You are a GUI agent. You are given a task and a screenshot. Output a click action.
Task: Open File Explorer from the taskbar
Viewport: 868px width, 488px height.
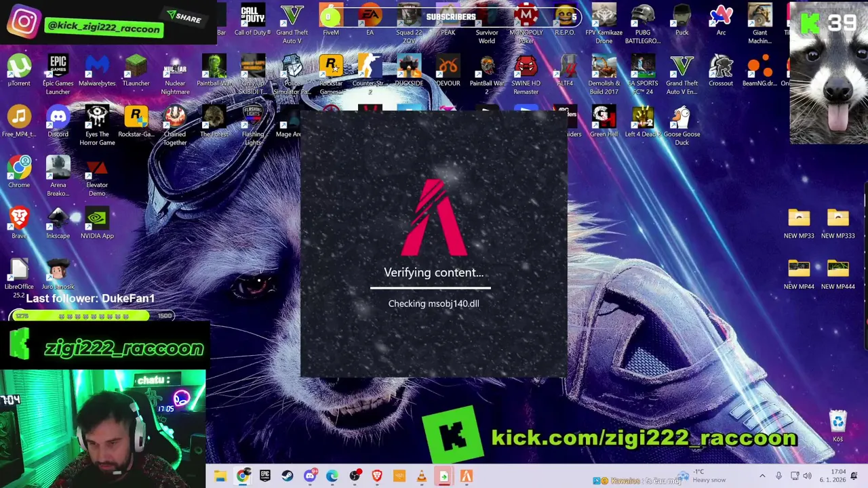220,476
